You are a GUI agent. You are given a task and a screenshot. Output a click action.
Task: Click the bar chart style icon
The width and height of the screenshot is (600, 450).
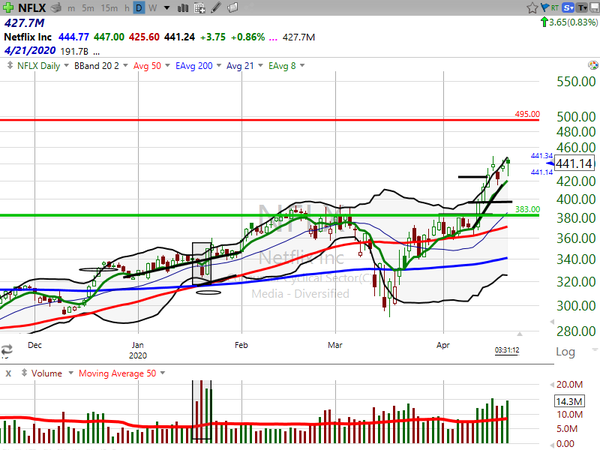(x=183, y=8)
